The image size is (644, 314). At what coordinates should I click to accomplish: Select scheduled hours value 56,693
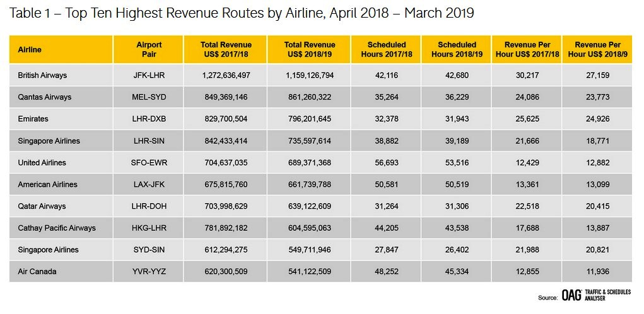[x=386, y=163]
